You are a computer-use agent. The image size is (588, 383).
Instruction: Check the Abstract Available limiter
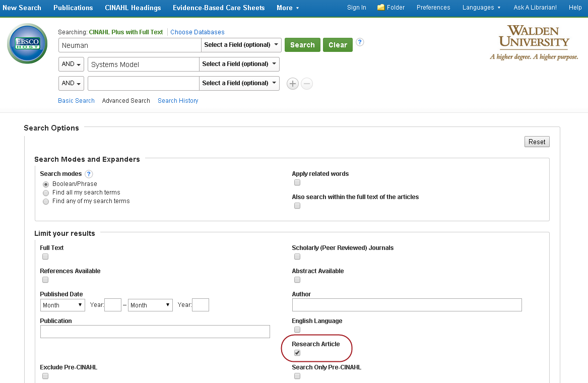tap(297, 280)
